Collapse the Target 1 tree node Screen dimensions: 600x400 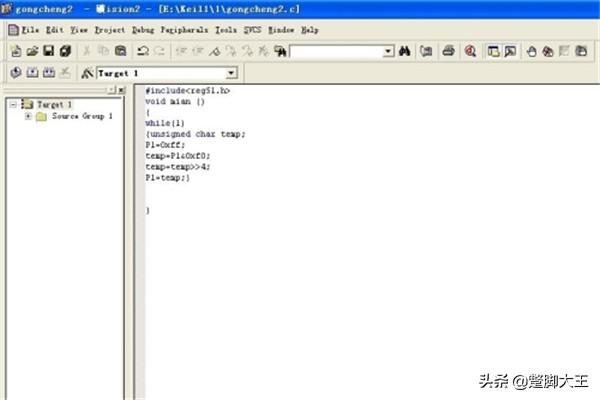click(13, 104)
